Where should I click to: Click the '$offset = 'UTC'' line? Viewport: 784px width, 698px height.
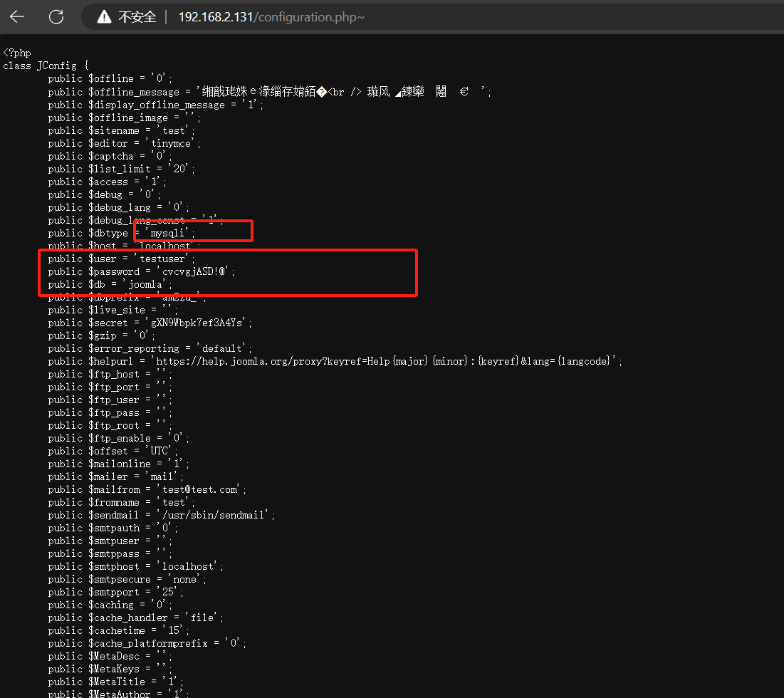coord(113,451)
